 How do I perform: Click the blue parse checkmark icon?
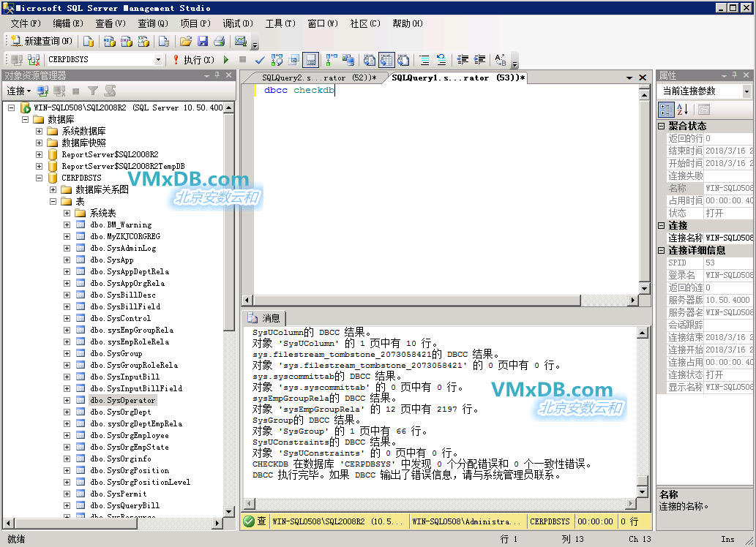pos(260,60)
